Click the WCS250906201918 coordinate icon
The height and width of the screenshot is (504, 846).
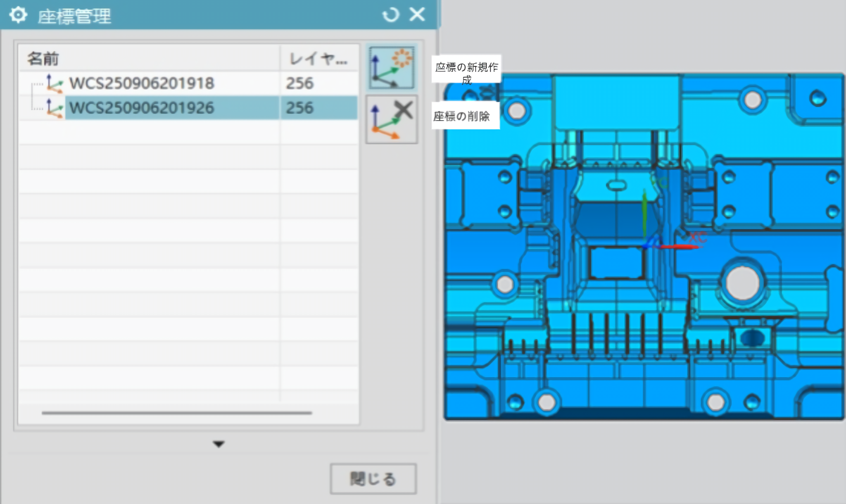(54, 83)
